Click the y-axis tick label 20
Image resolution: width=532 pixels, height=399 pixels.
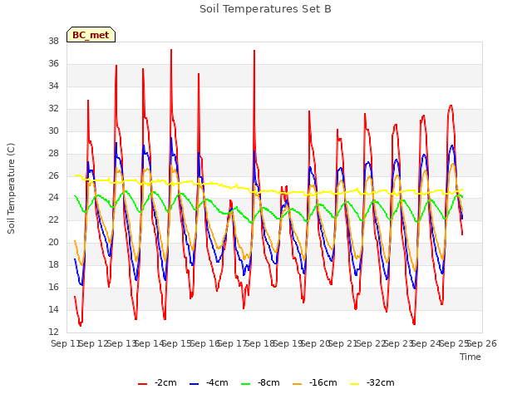(53, 242)
